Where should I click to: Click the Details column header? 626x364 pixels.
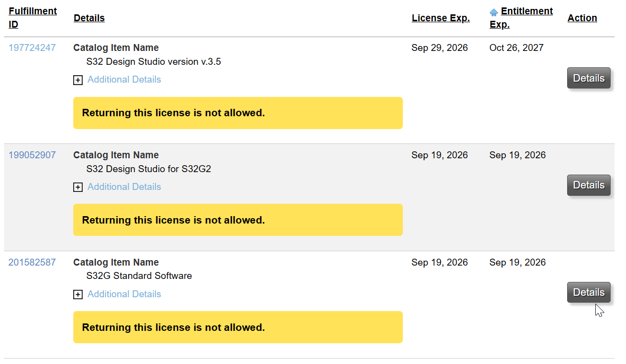tap(89, 18)
